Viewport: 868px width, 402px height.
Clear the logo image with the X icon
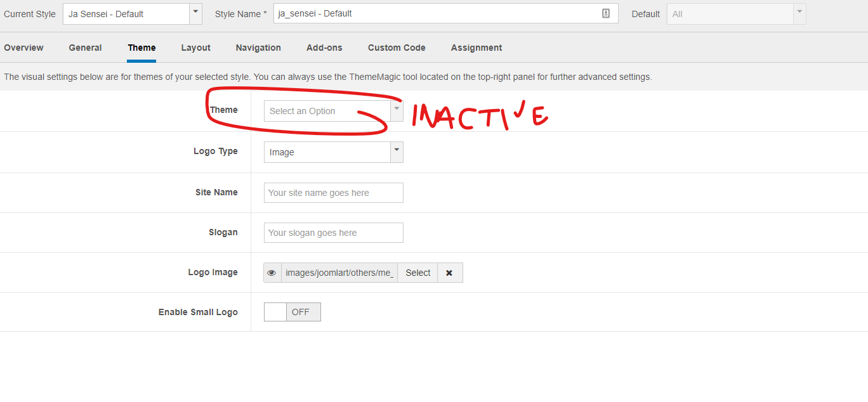click(x=449, y=273)
